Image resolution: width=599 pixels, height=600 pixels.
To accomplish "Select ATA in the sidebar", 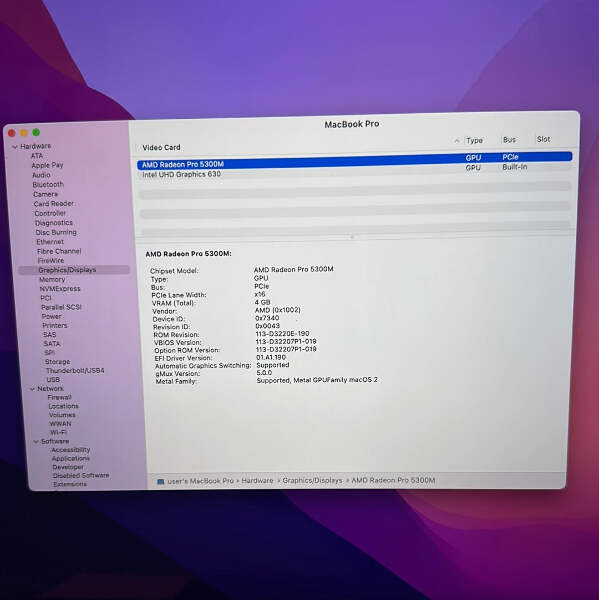I will point(37,156).
